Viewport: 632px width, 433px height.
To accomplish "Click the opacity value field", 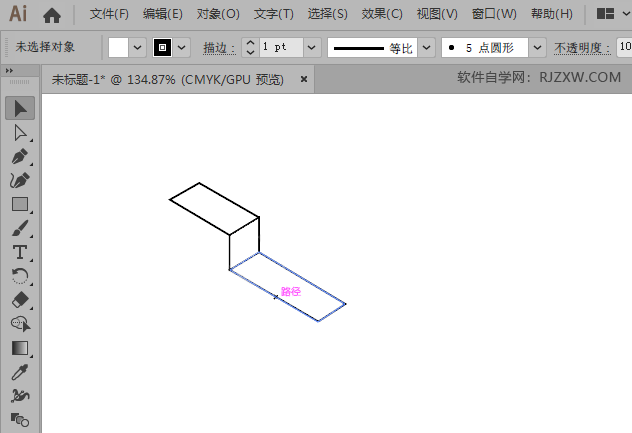I will pos(624,48).
